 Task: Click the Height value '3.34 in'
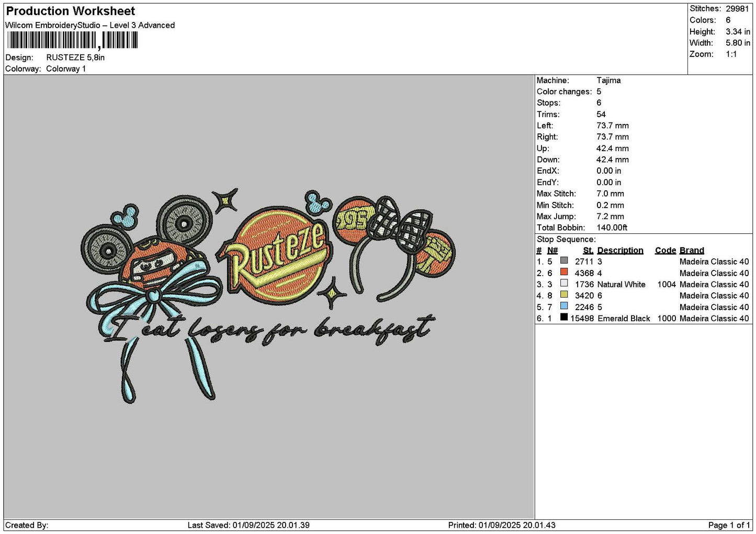[738, 31]
